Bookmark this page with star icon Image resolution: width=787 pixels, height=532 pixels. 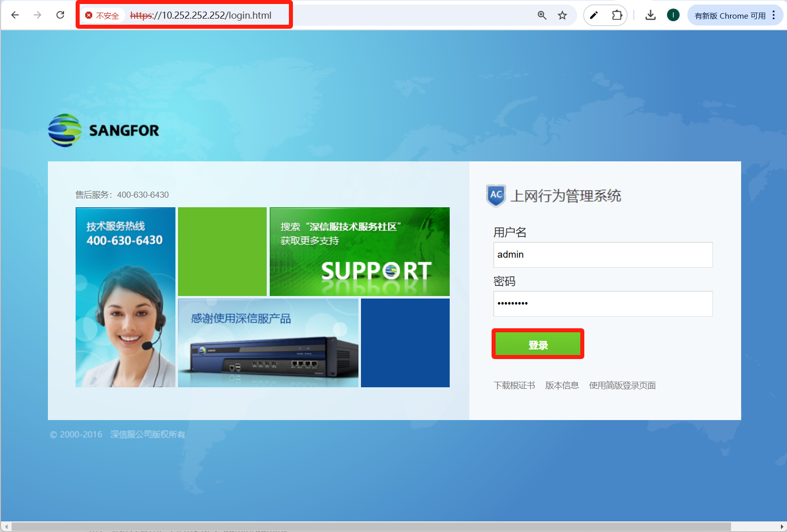click(562, 16)
